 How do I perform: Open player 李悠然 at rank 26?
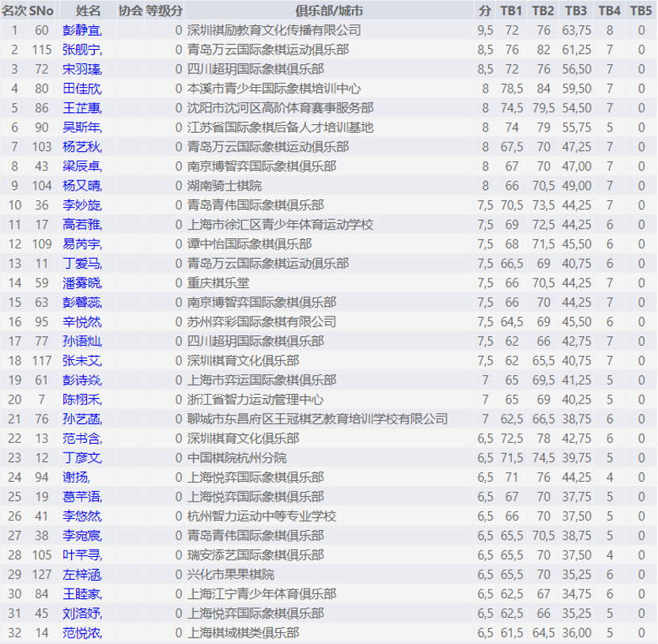click(82, 516)
